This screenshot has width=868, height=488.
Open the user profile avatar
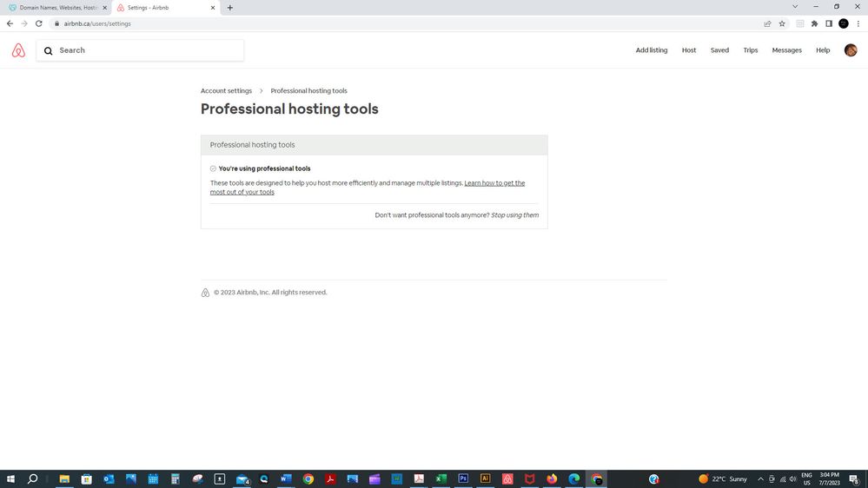(850, 50)
